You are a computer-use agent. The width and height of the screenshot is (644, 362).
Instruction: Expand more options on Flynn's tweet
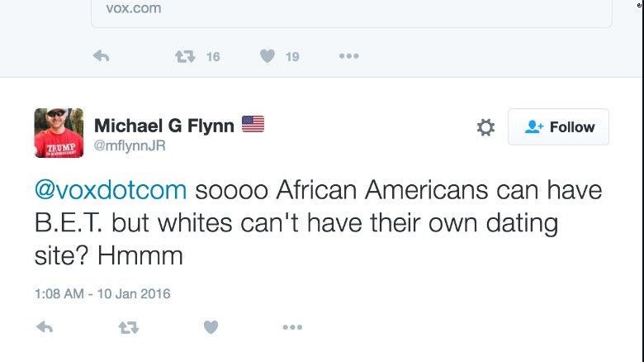[x=292, y=327]
